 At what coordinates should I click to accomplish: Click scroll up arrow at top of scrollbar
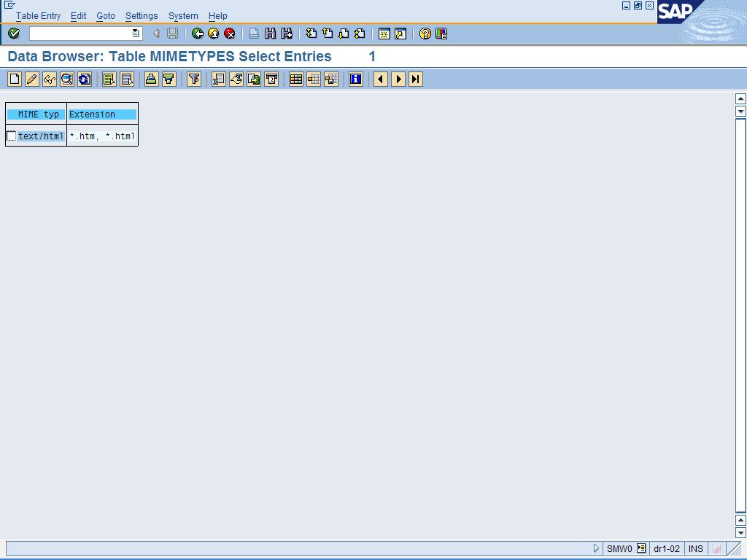[x=740, y=98]
